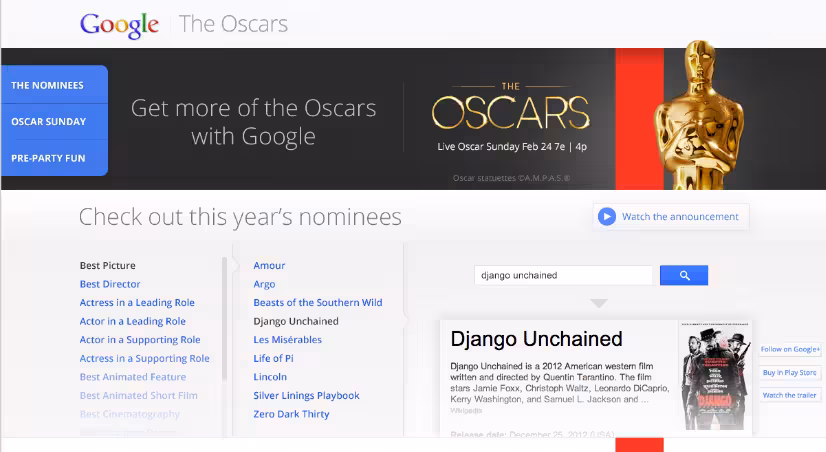Screen dimensions: 826x452
Task: Open Life of Pi nominee
Action: click(x=273, y=358)
